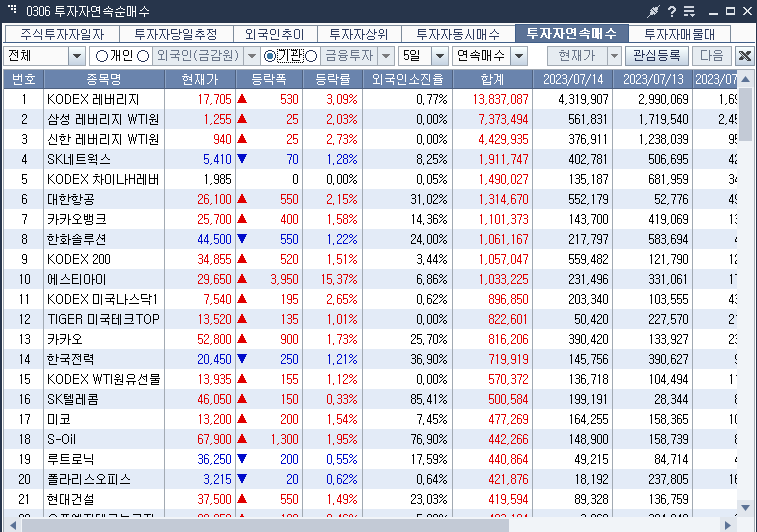Switch to 투자자상위 tab

click(359, 34)
